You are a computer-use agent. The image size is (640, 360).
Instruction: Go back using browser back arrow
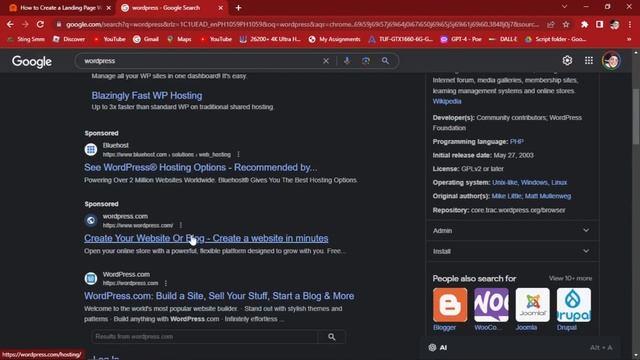[x=10, y=24]
